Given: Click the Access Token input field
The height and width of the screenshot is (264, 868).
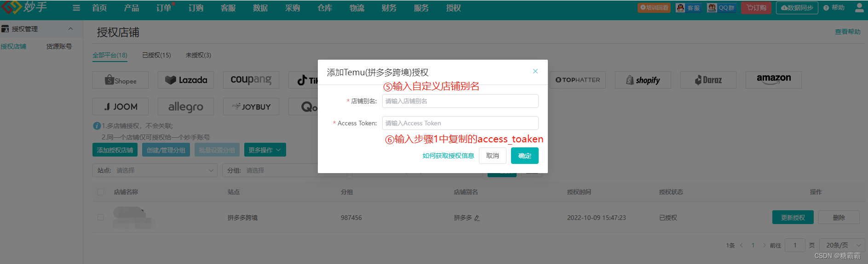Looking at the screenshot, I should point(460,123).
